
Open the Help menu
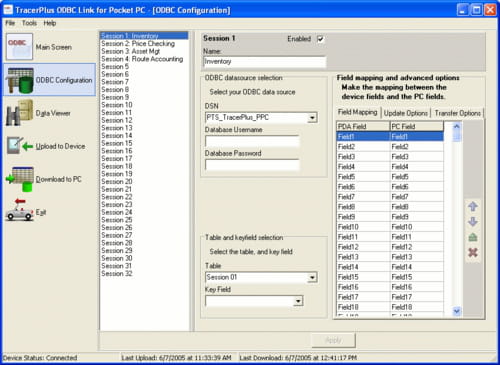coord(50,23)
